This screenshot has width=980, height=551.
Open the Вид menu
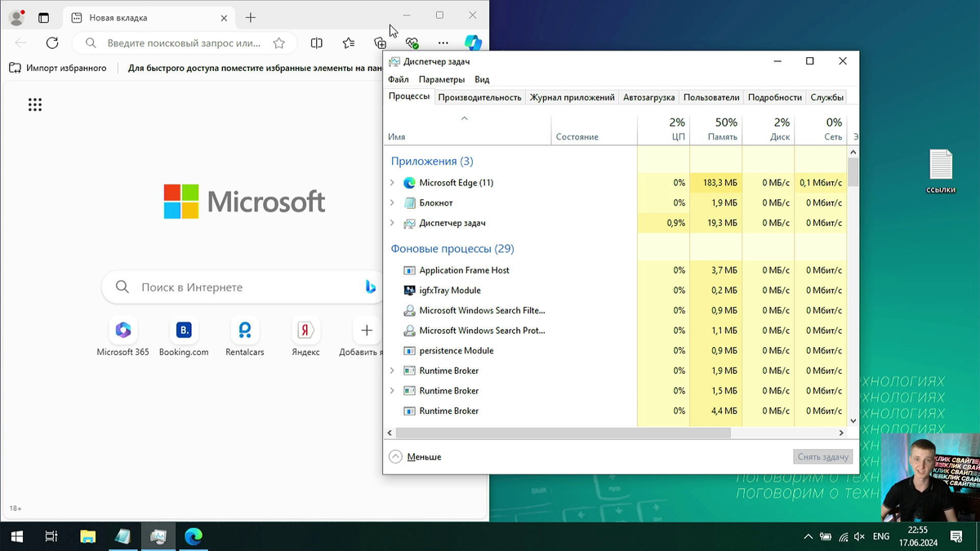click(483, 79)
